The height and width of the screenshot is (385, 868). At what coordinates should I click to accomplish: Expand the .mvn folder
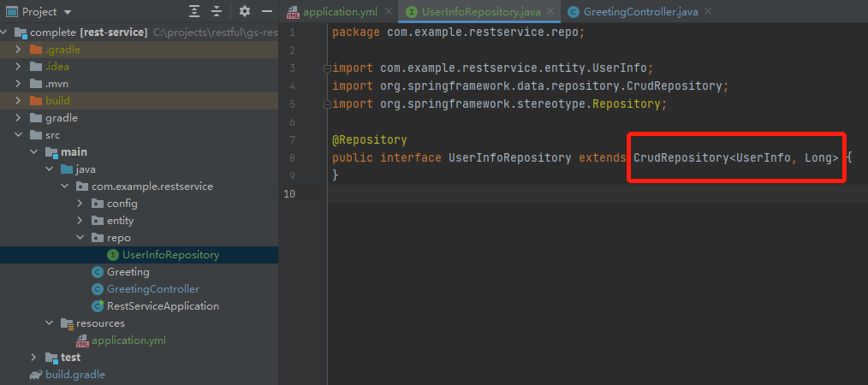tap(18, 84)
